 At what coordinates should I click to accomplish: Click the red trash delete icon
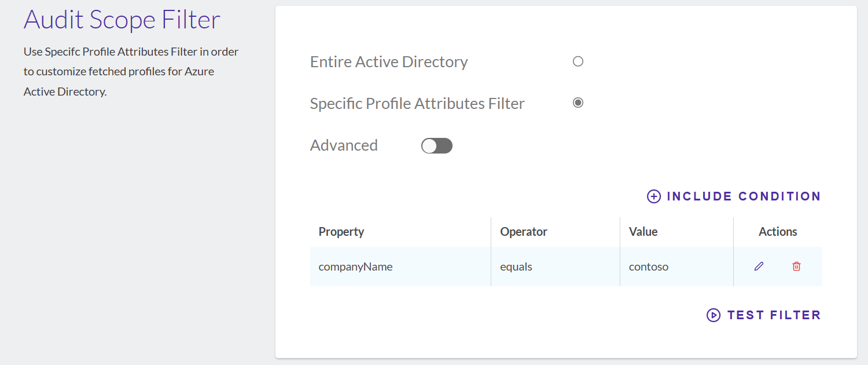pyautogui.click(x=796, y=267)
